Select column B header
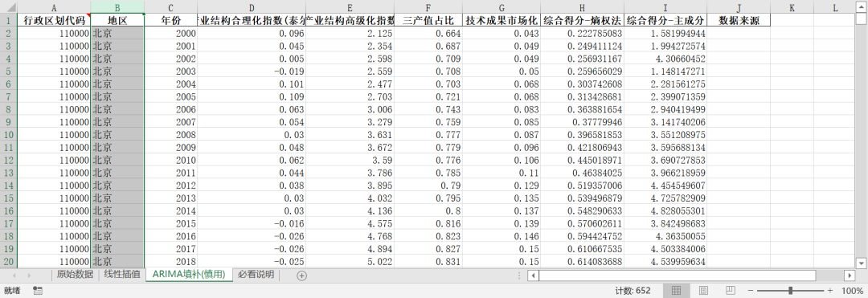The height and width of the screenshot is (298, 868). [x=117, y=7]
